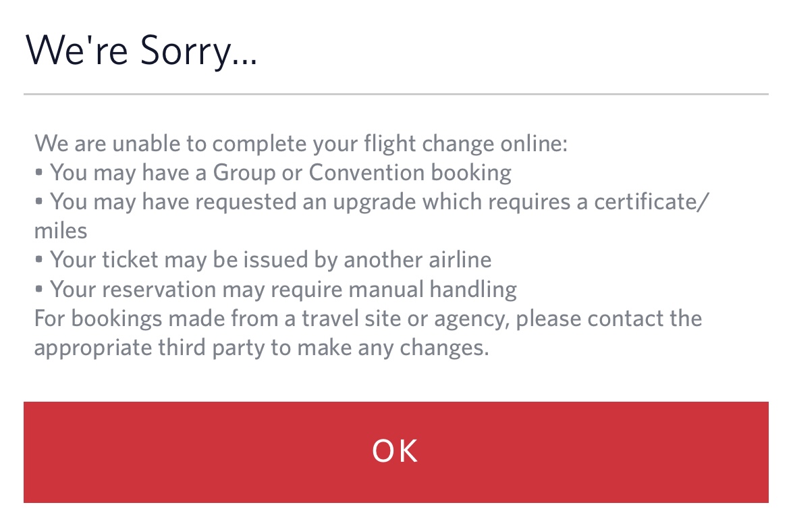Click the bullet before "You may have requested"
Screen dimensions: 791x532
pos(39,203)
